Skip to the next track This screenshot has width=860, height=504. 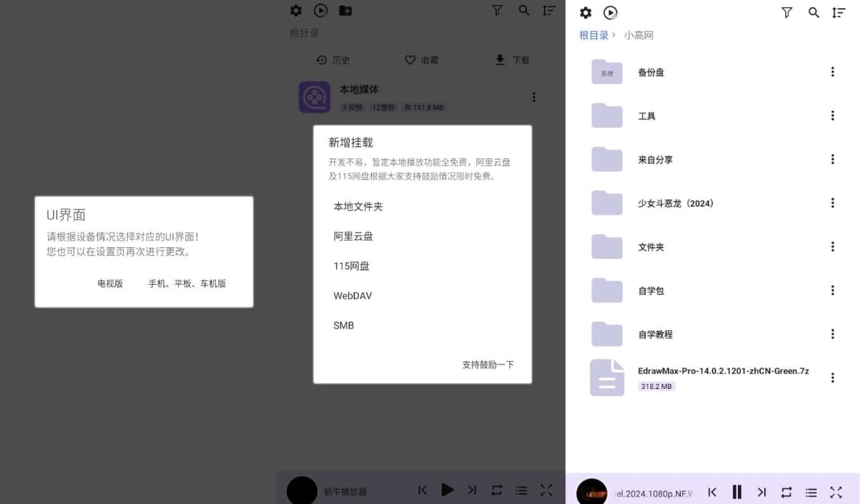pos(761,492)
